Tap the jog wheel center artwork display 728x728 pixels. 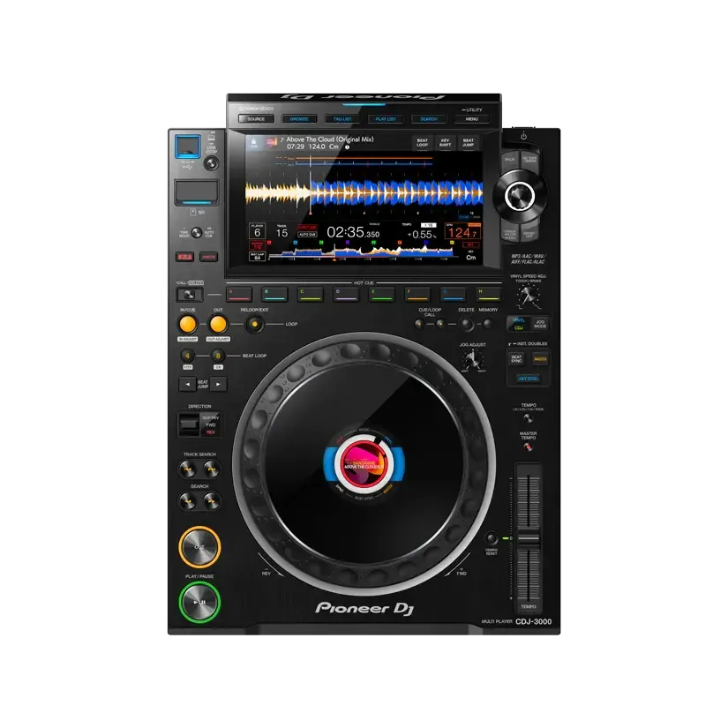[366, 463]
